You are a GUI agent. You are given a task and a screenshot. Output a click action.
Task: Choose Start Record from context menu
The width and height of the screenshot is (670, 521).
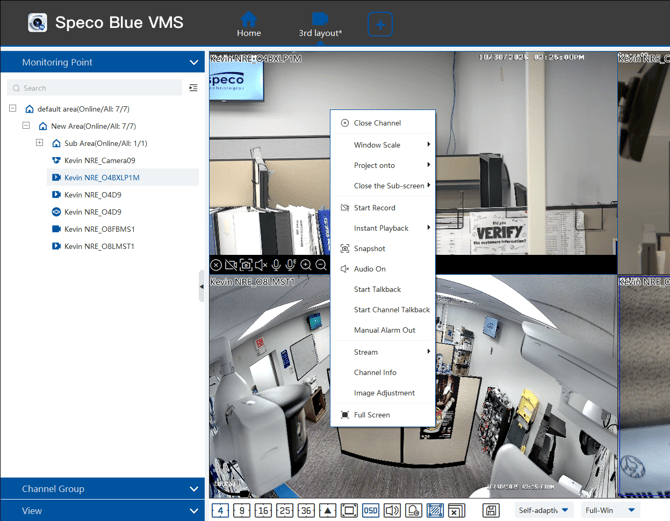tap(374, 208)
